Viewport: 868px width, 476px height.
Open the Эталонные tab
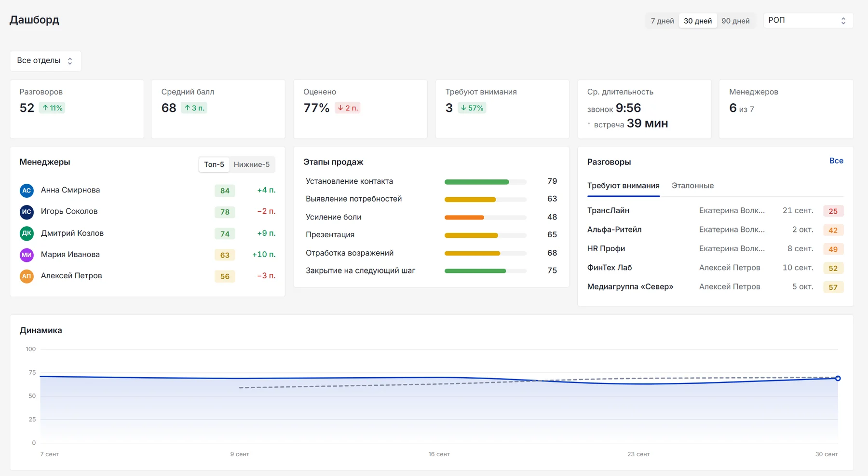pyautogui.click(x=692, y=186)
